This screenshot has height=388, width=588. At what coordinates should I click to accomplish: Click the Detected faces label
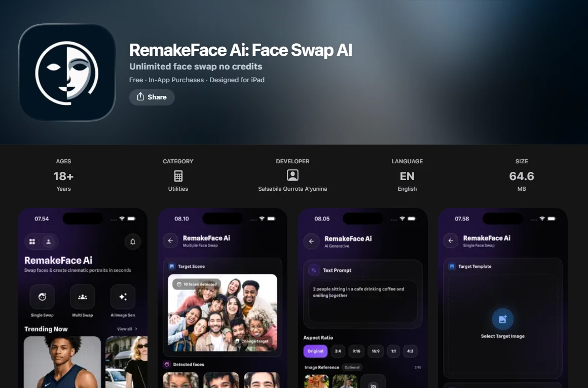click(189, 364)
